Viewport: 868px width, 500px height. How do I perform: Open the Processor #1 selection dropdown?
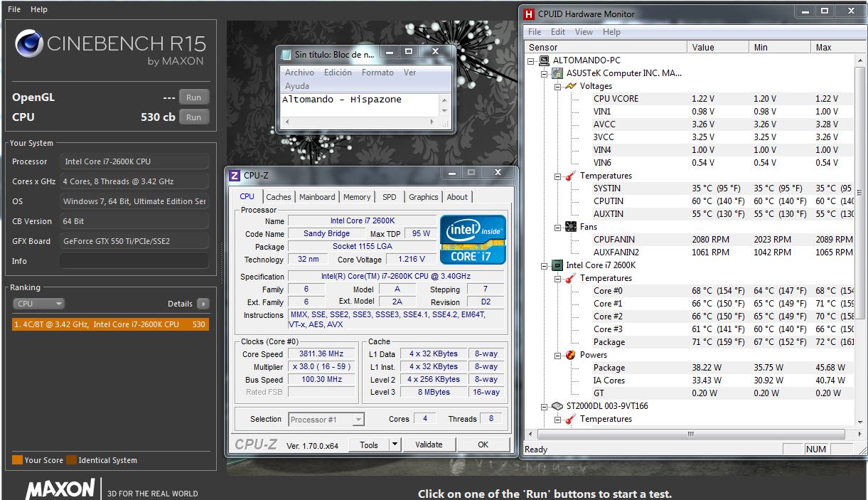point(358,420)
